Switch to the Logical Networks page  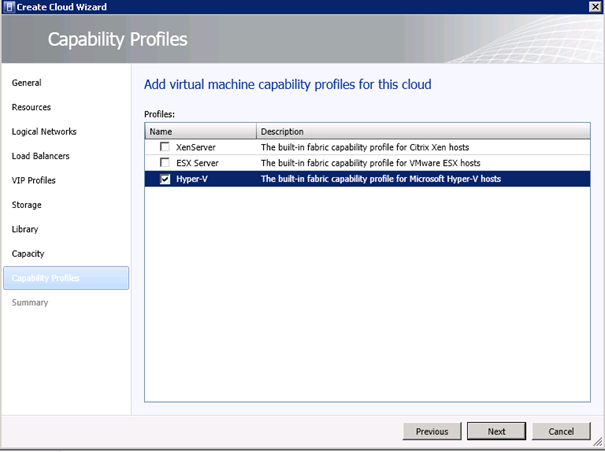point(44,132)
